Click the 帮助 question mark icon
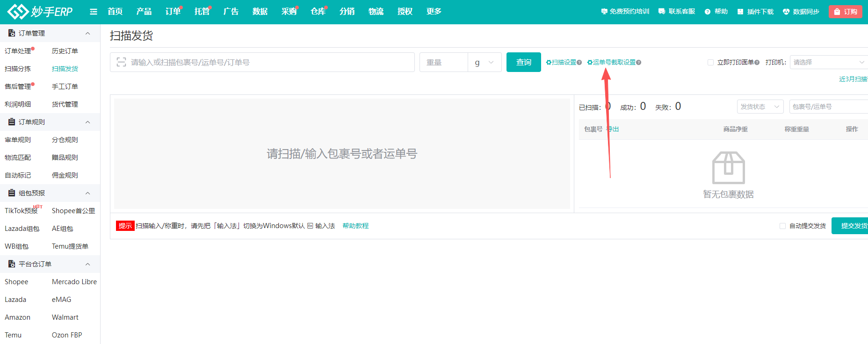This screenshot has height=344, width=868. [708, 12]
